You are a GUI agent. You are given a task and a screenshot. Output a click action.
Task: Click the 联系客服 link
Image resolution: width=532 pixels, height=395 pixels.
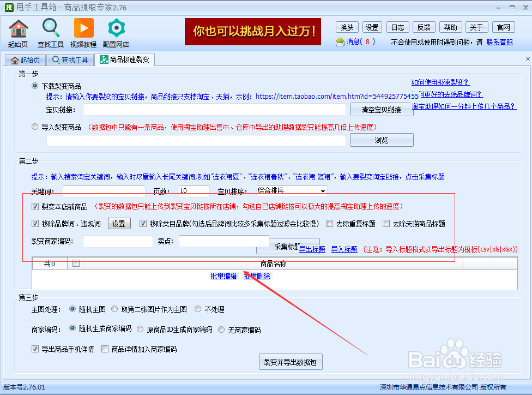coord(499,42)
